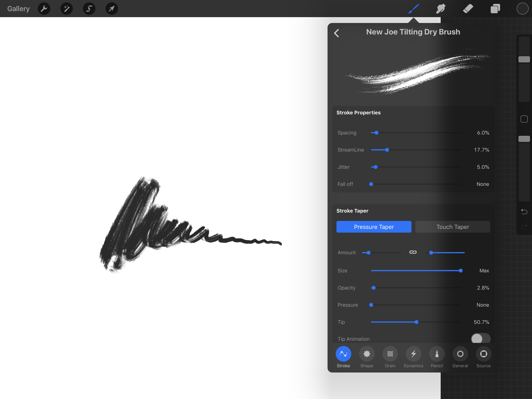The height and width of the screenshot is (399, 532).
Task: Click the Stroke Properties heading
Action: point(358,112)
